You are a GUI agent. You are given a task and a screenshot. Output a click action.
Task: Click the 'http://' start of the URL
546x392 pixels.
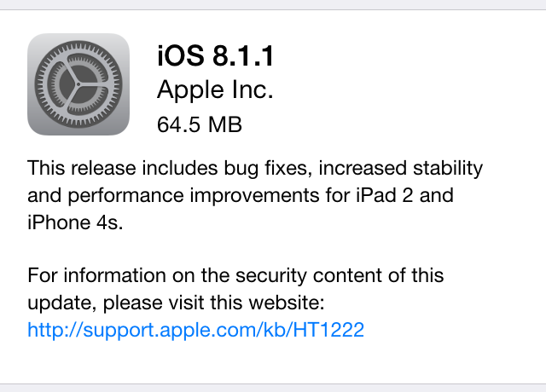click(55, 330)
